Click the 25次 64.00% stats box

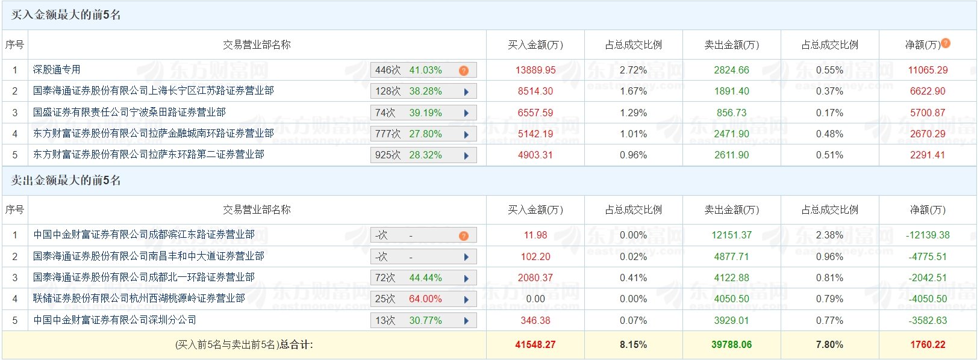pyautogui.click(x=423, y=299)
